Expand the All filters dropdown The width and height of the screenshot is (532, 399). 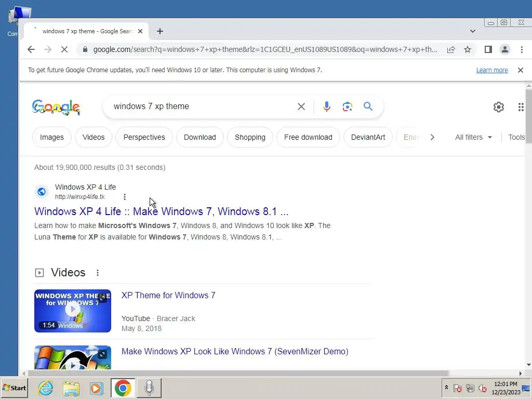click(x=473, y=137)
